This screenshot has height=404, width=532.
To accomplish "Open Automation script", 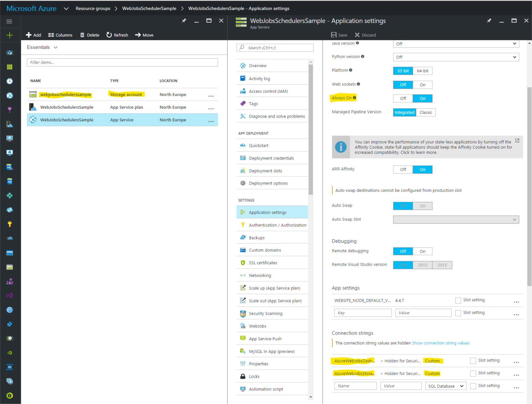I will [272, 389].
